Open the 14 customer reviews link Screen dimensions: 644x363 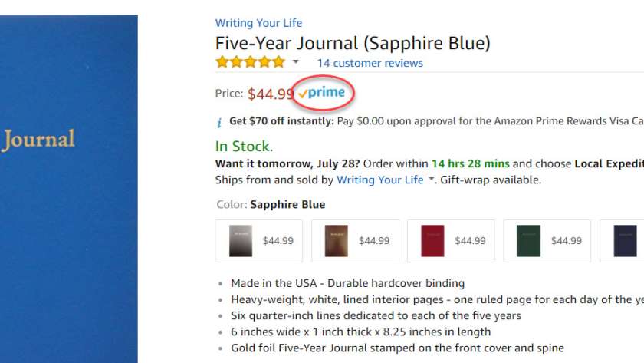370,63
